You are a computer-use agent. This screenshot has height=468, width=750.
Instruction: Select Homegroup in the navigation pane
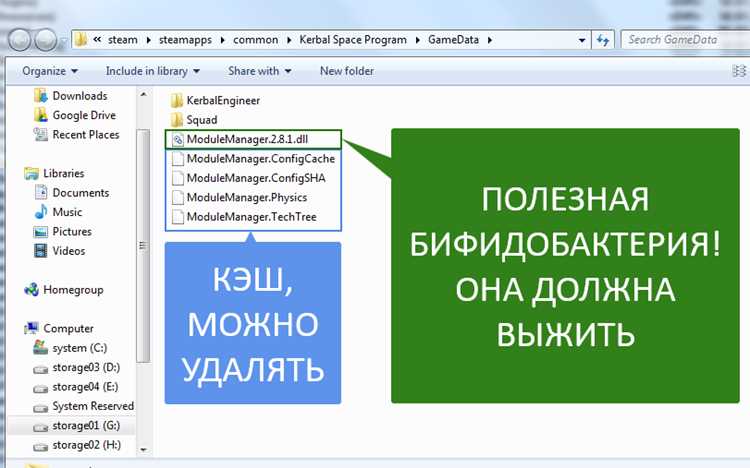[73, 290]
